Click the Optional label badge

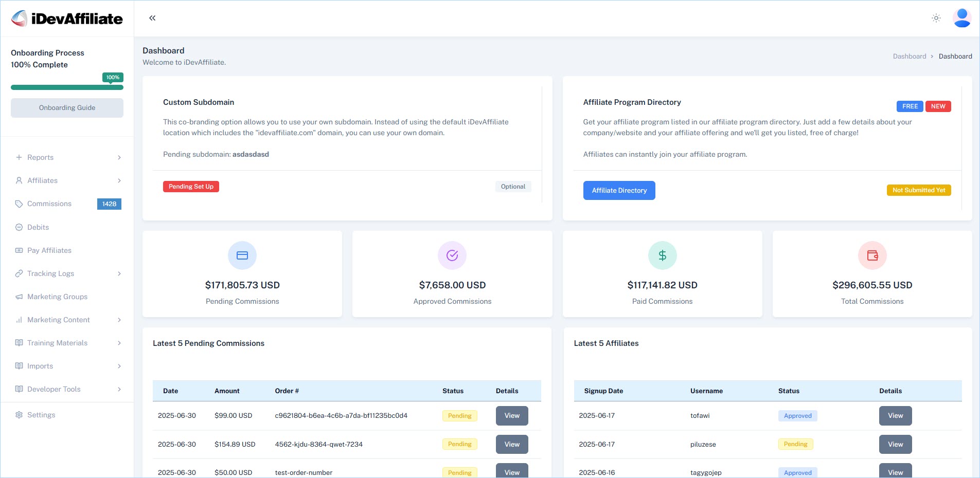513,187
